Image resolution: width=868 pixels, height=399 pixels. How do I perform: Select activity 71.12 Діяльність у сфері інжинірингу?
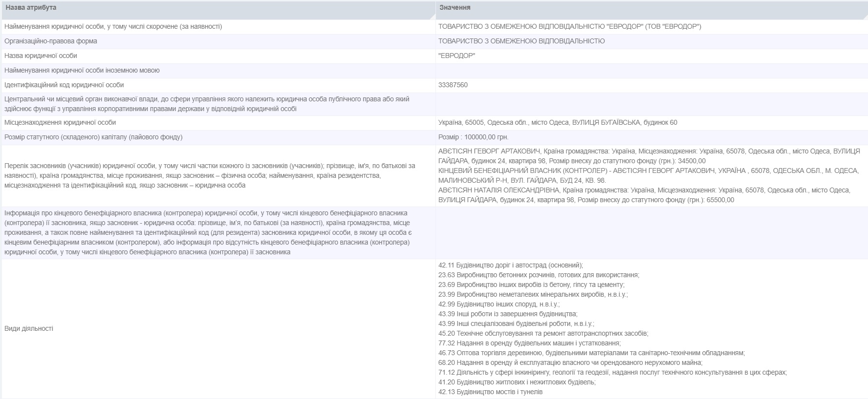[x=612, y=373]
